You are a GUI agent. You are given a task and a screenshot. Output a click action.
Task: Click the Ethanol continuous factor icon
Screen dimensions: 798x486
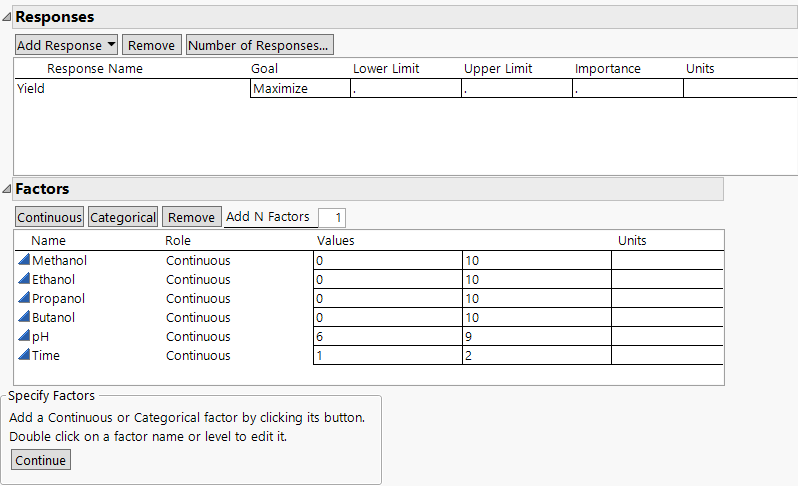coord(24,279)
